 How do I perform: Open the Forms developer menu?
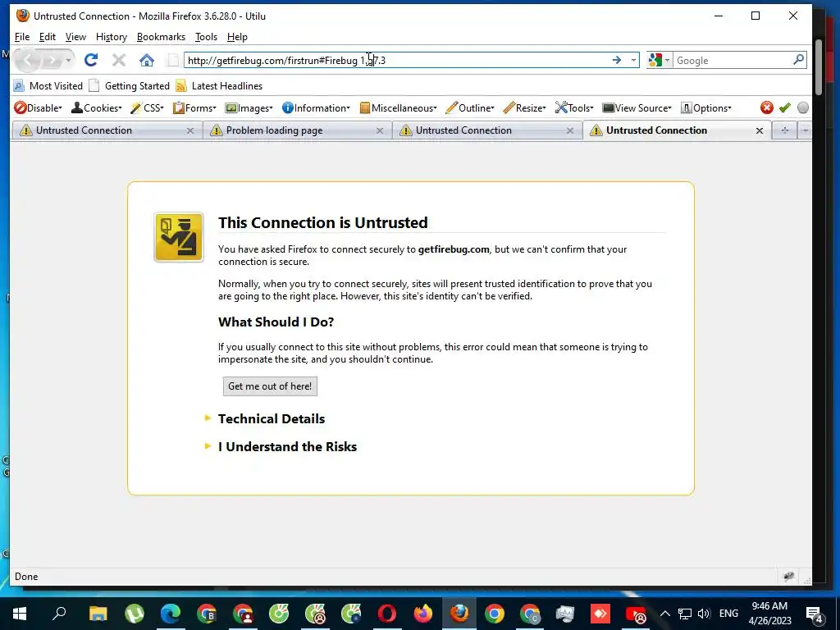(194, 107)
